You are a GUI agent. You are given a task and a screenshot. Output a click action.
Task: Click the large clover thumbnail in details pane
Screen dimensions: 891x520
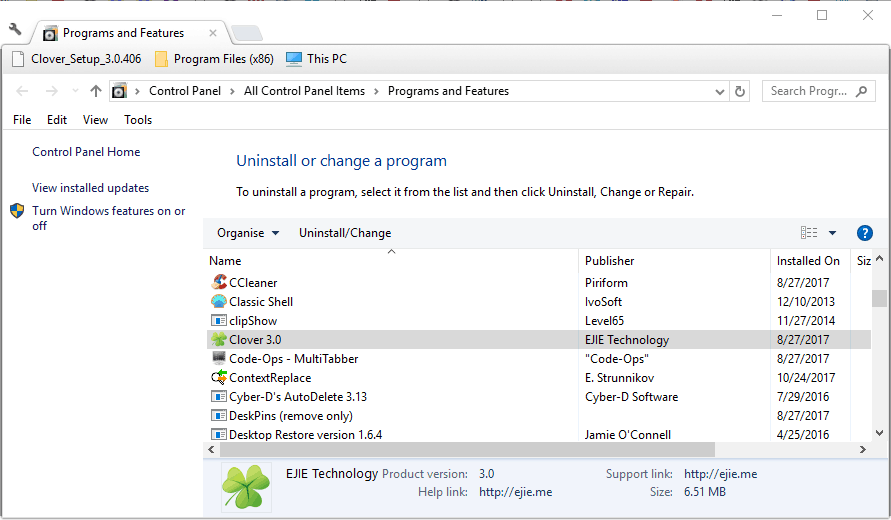pyautogui.click(x=246, y=486)
